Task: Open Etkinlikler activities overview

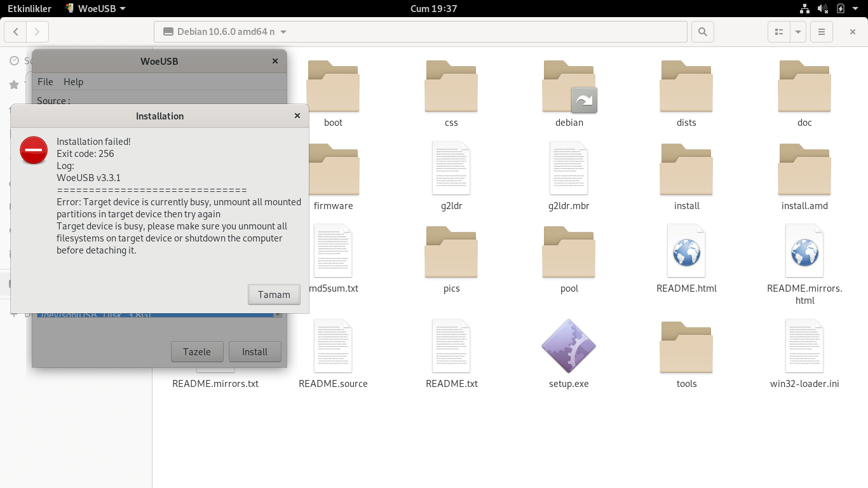Action: point(29,8)
